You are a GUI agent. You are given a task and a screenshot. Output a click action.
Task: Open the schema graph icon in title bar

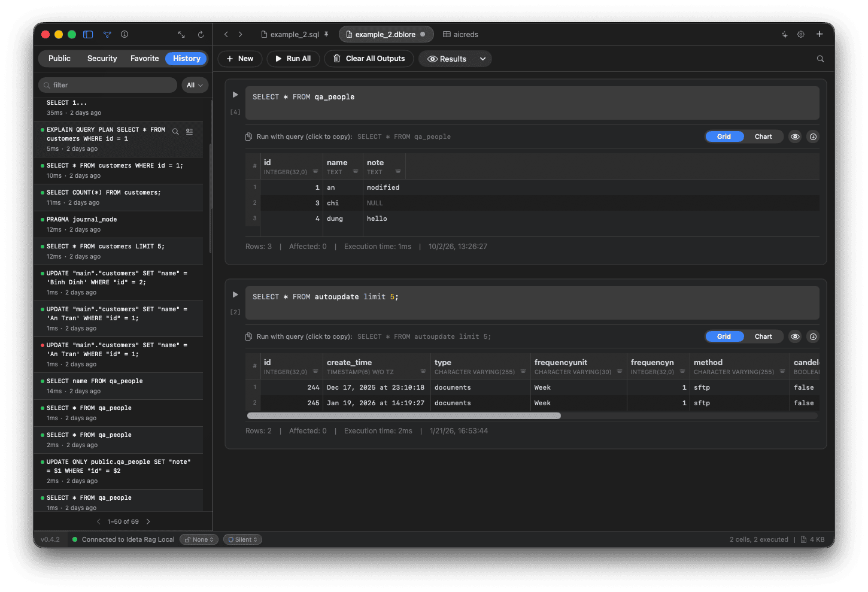(107, 35)
